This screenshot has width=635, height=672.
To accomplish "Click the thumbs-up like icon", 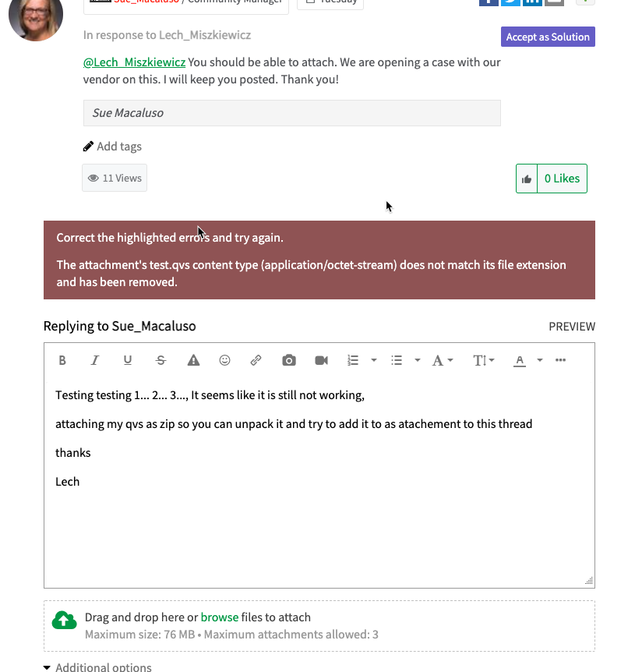I will tap(527, 179).
